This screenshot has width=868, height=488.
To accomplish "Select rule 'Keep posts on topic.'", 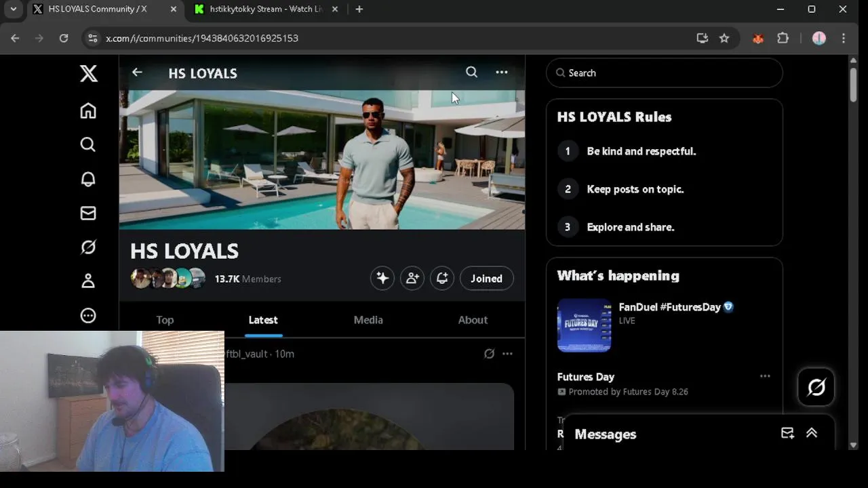I will (635, 189).
